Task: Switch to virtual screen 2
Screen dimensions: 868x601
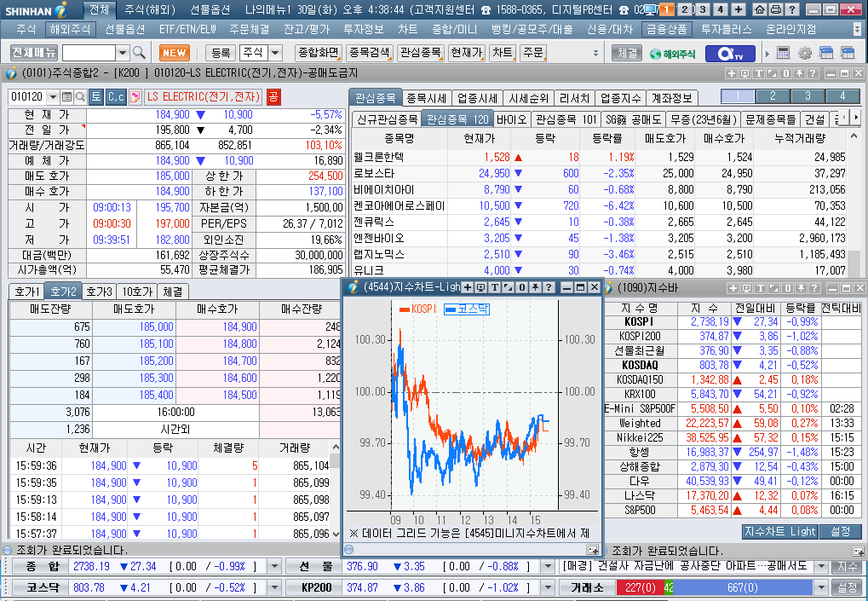Action: click(x=685, y=9)
